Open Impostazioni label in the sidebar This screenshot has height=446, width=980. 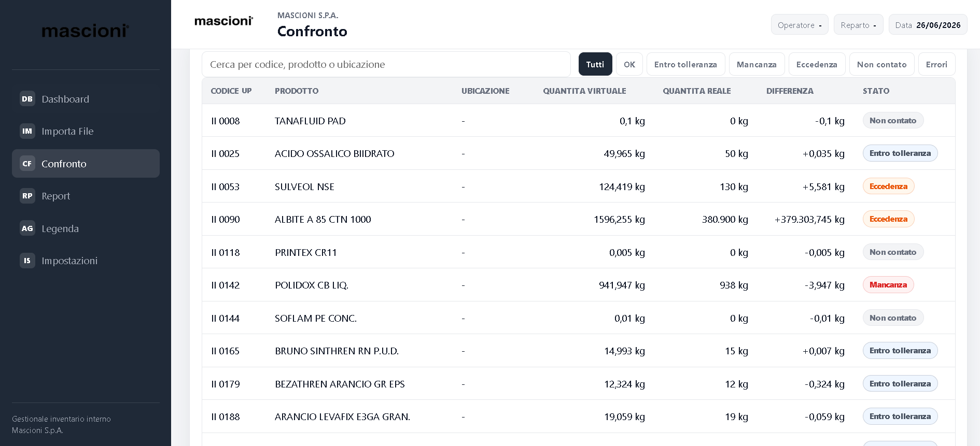pos(69,261)
